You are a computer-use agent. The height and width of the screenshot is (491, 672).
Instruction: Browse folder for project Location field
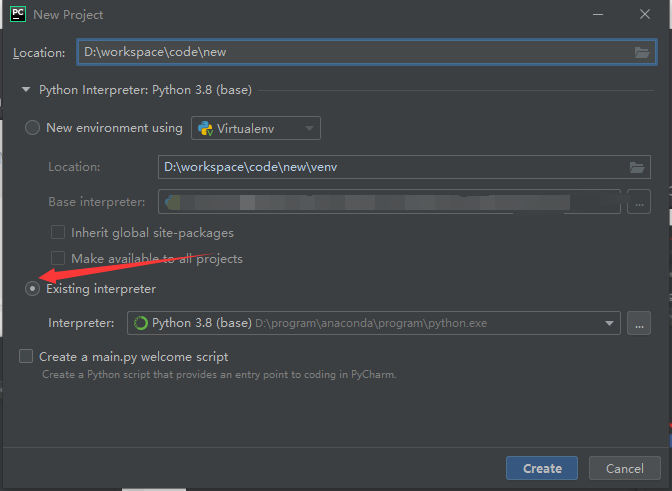[x=642, y=52]
